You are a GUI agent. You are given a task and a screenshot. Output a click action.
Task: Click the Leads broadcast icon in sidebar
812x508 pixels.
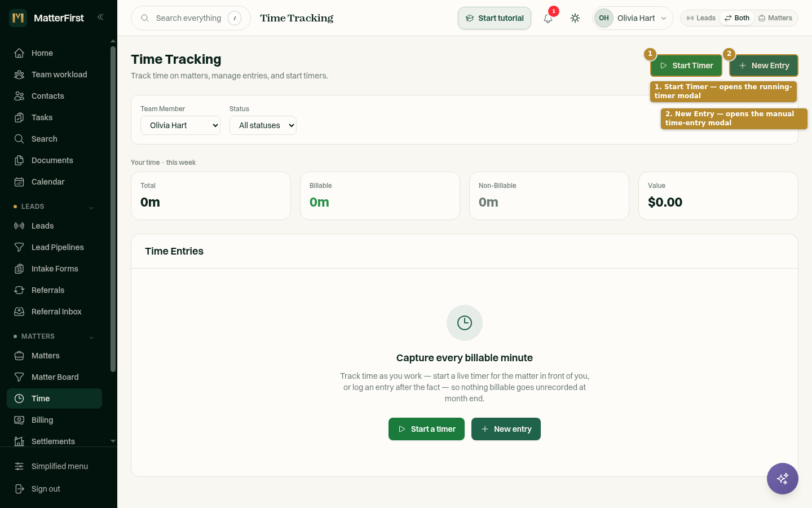[x=19, y=226]
